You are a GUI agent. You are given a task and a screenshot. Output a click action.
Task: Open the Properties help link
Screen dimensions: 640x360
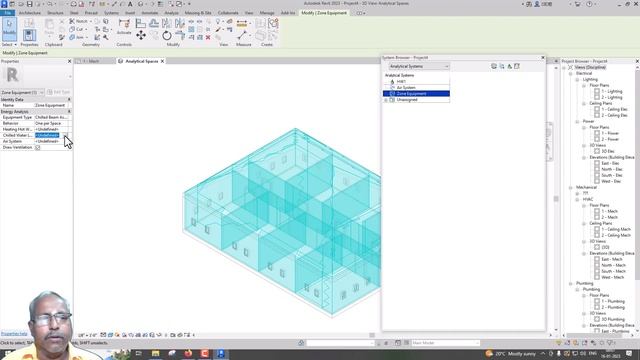[14, 333]
